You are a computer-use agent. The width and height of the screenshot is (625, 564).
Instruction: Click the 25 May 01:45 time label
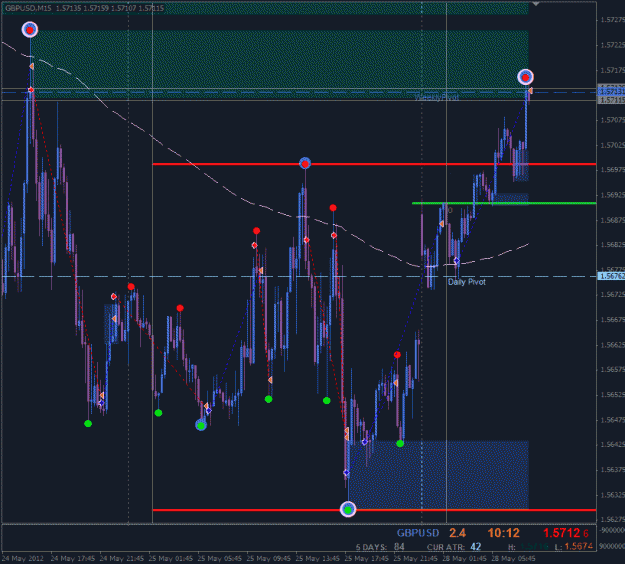(x=171, y=558)
